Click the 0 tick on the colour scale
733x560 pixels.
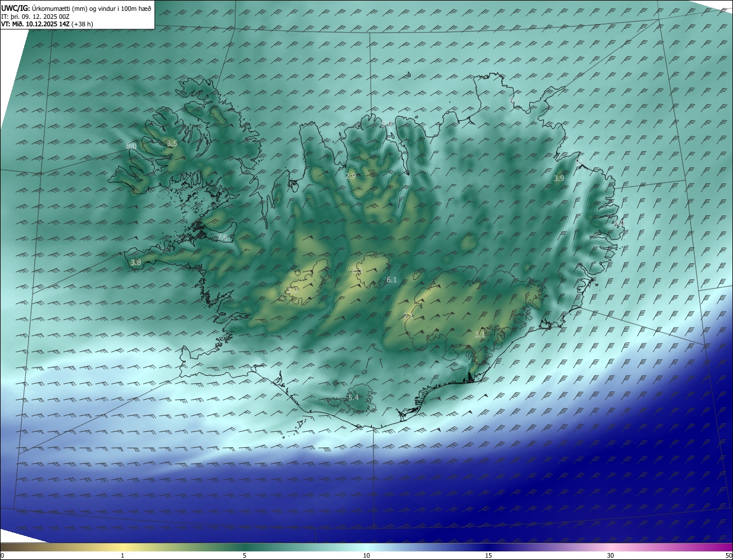(2, 555)
